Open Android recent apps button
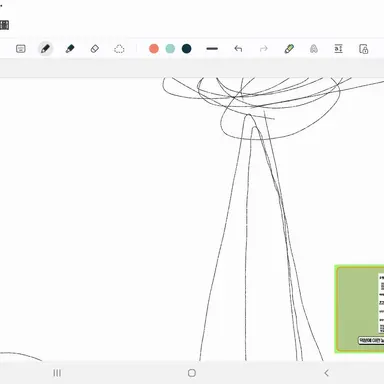This screenshot has height=384, width=384. click(57, 373)
